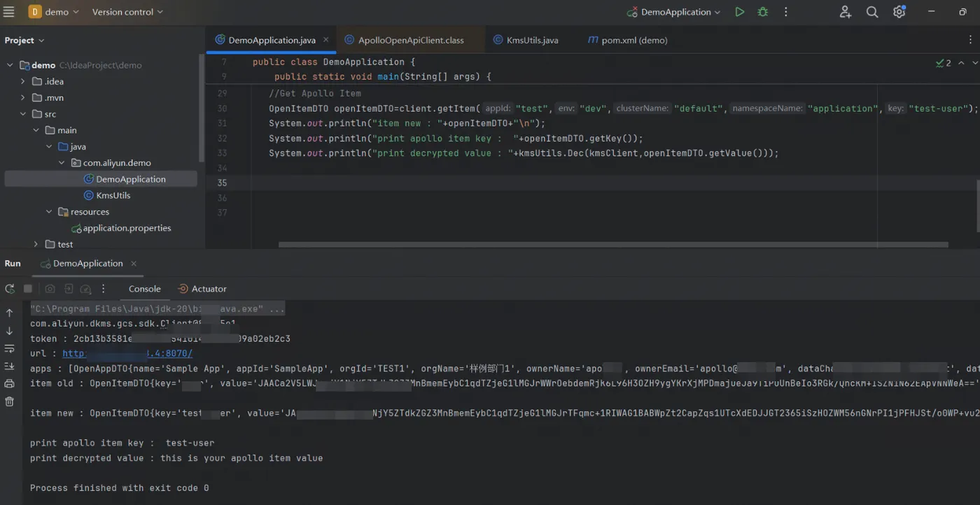Open IDE settings gear
This screenshot has height=505, width=980.
point(899,12)
